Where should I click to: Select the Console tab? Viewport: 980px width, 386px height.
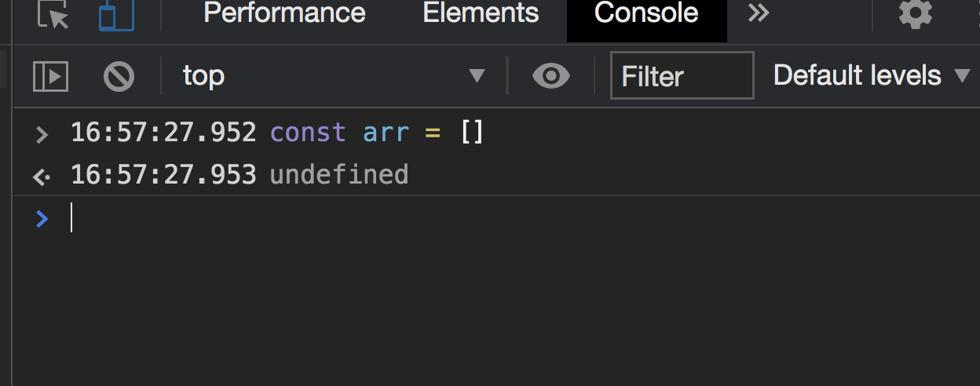point(646,13)
